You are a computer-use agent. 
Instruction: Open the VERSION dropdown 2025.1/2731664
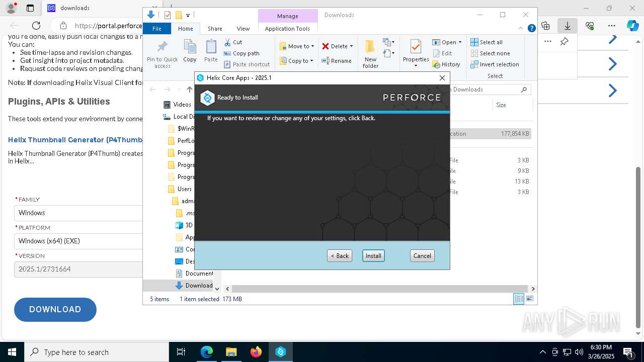click(79, 269)
